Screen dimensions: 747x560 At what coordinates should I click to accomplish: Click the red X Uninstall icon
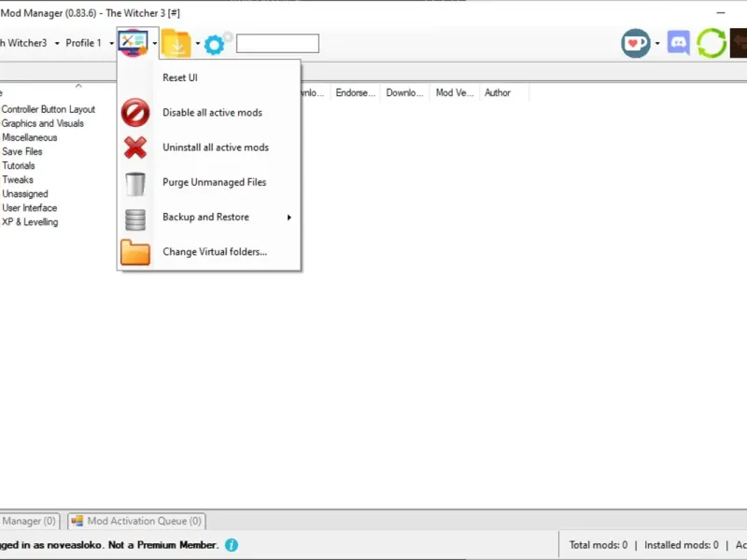135,147
